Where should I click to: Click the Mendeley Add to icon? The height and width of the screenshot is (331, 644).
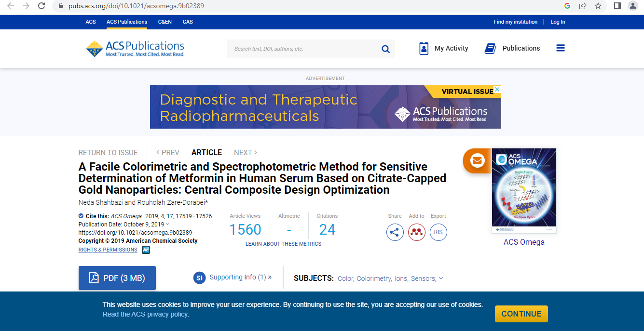tap(417, 232)
